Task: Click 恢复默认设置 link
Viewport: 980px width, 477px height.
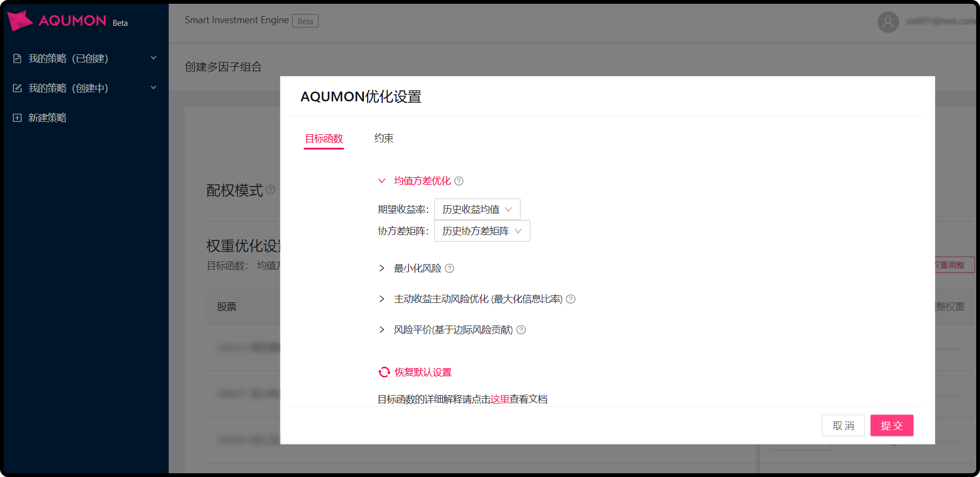Action: click(x=423, y=372)
